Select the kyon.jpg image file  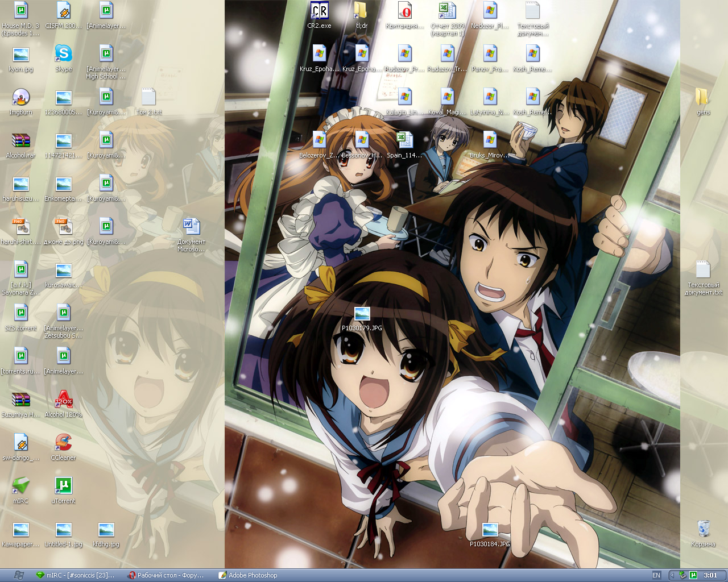[x=21, y=59]
